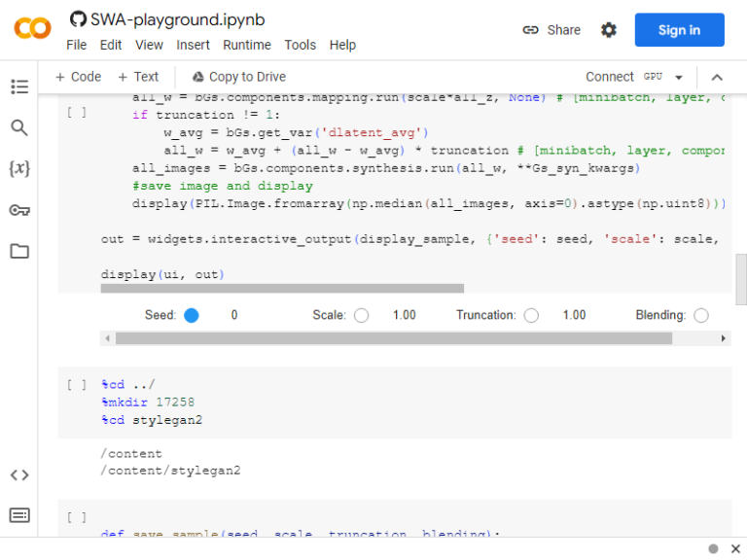Click the Share button label
Viewport: 747px width, 560px height.
tap(563, 30)
